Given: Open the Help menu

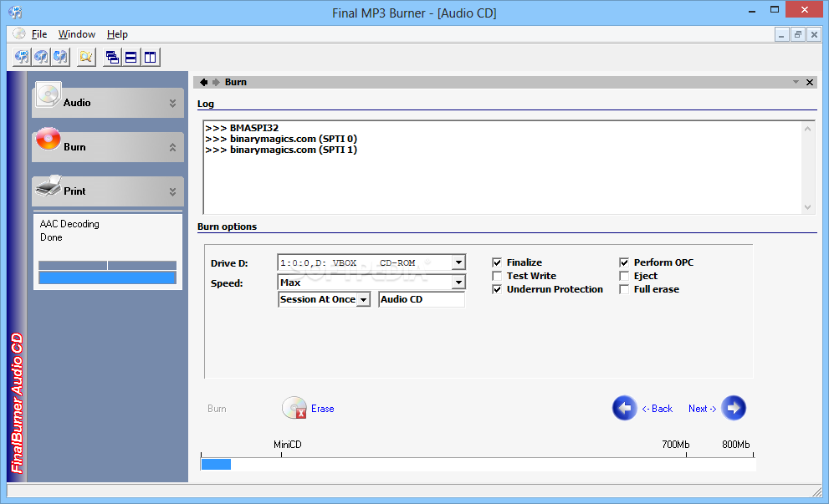Looking at the screenshot, I should coord(117,34).
